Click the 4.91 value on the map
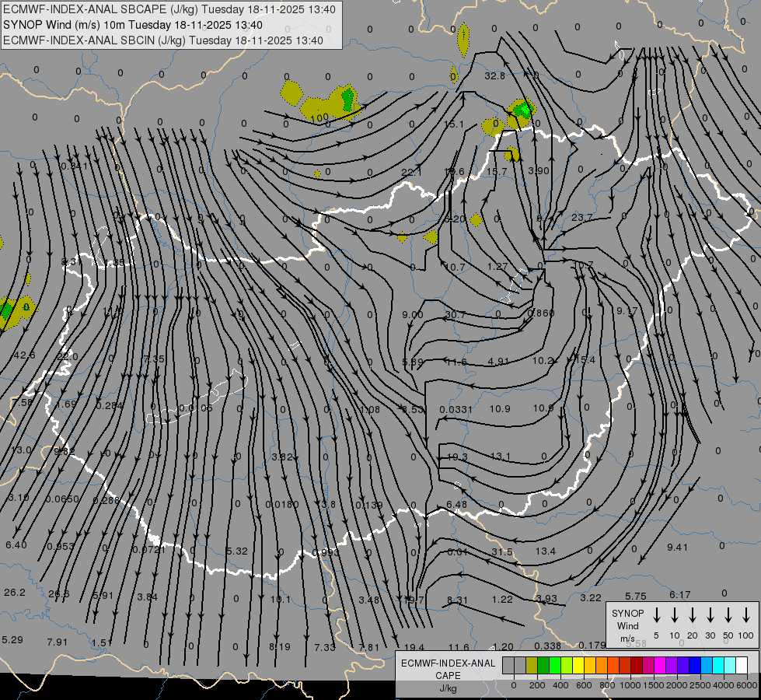This screenshot has height=700, width=761. (x=498, y=362)
